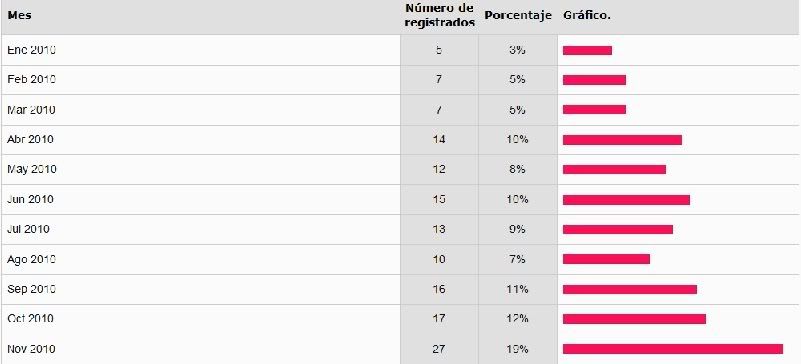
Task: Select the May 2010 row label
Action: point(32,169)
